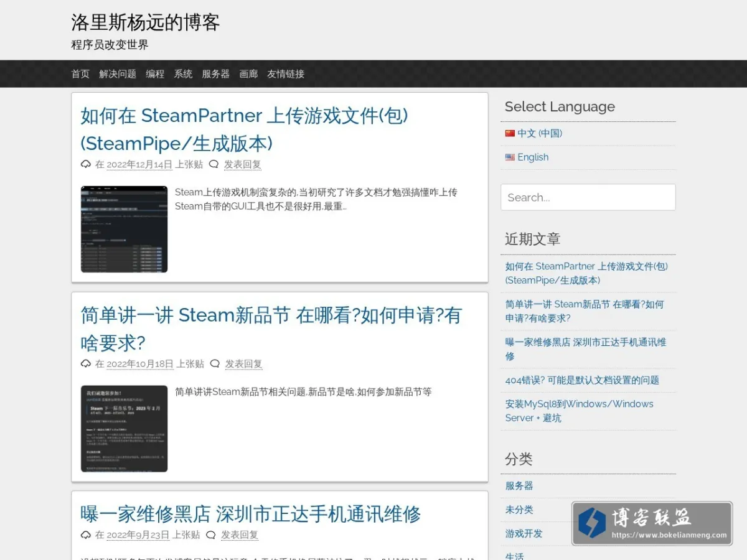Focus the Search... input field
This screenshot has width=747, height=560.
(588, 197)
